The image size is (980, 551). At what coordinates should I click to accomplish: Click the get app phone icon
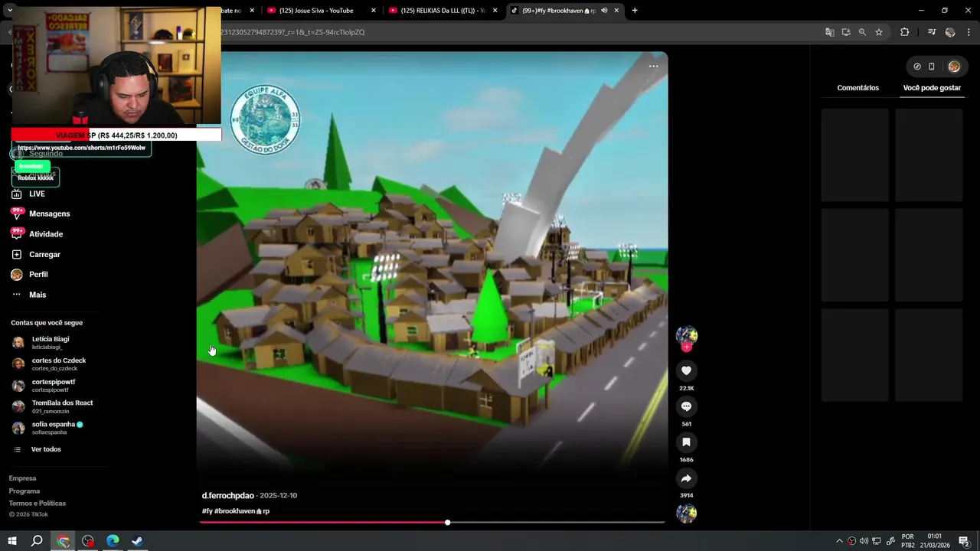click(932, 67)
